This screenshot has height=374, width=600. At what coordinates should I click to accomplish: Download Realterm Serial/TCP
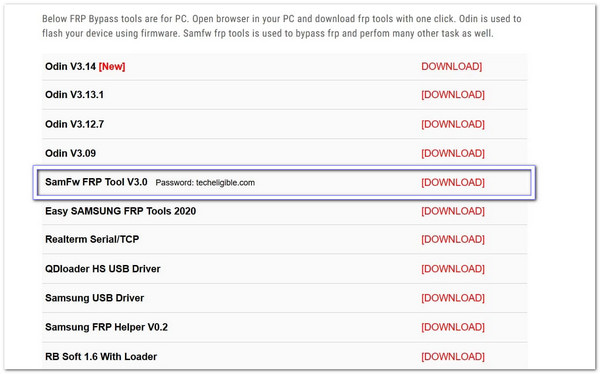(453, 239)
